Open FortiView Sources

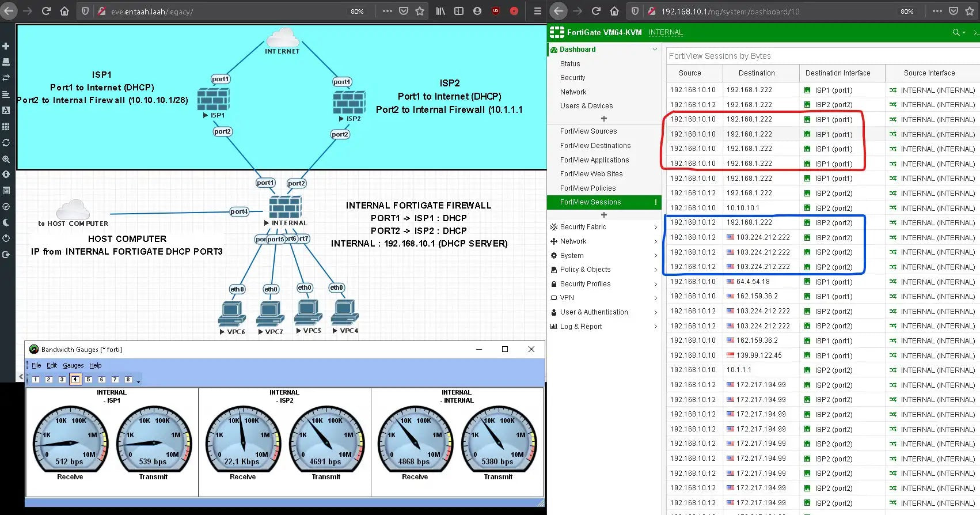pyautogui.click(x=588, y=131)
